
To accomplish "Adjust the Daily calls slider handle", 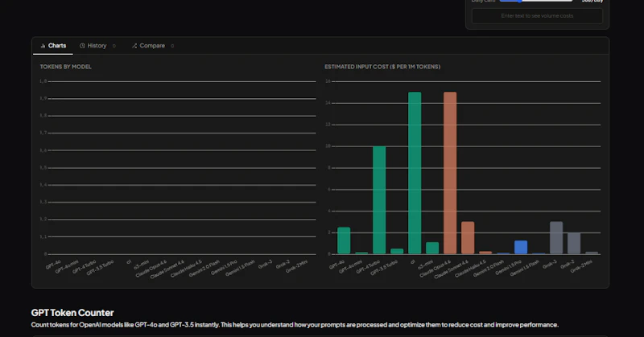I will pyautogui.click(x=519, y=1).
